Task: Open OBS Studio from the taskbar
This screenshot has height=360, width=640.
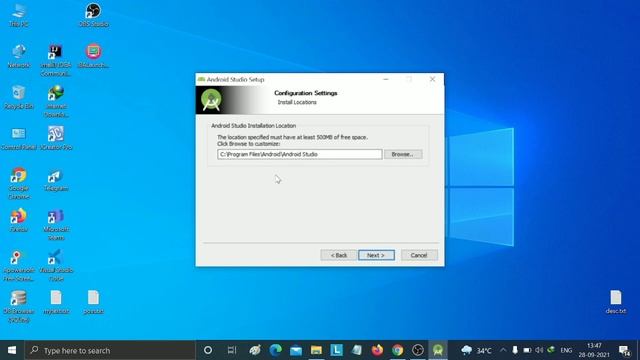Action: 418,350
